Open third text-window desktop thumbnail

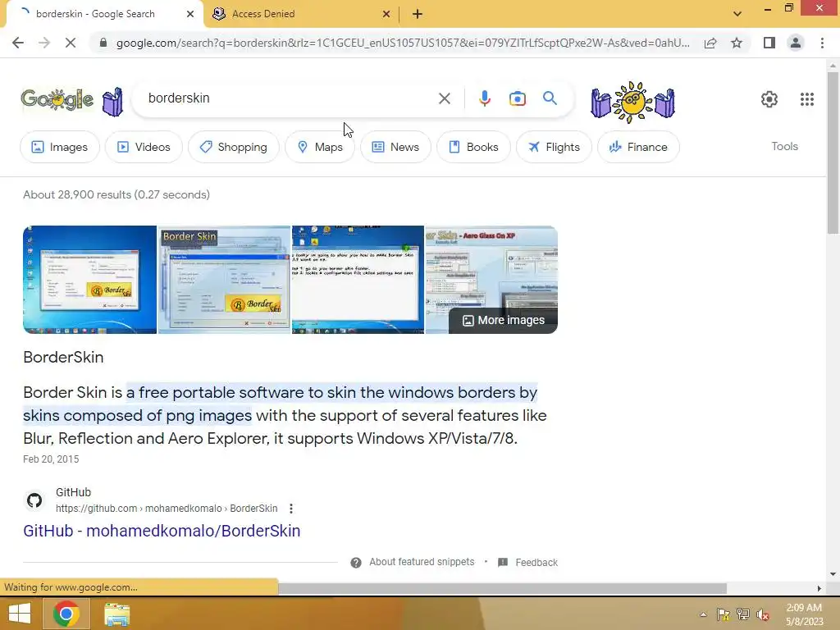[x=358, y=280]
